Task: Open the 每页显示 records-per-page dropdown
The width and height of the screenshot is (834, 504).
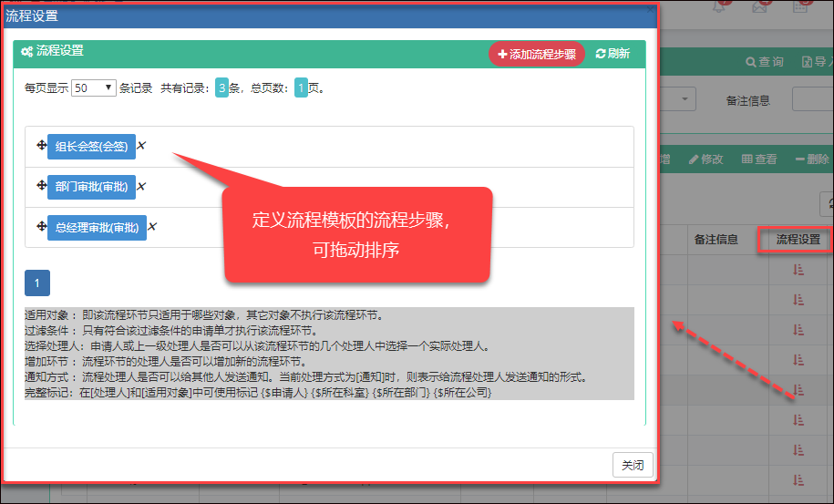Action: 94,87
